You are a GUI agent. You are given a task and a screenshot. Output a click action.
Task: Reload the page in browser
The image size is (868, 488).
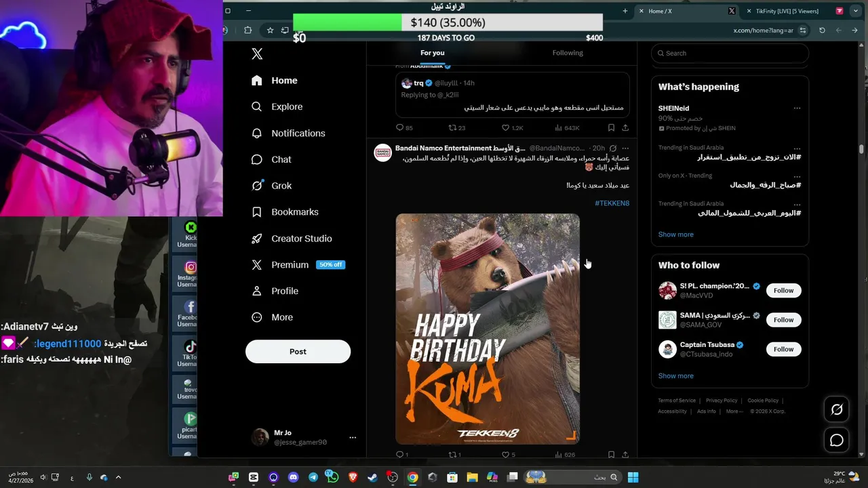(822, 30)
